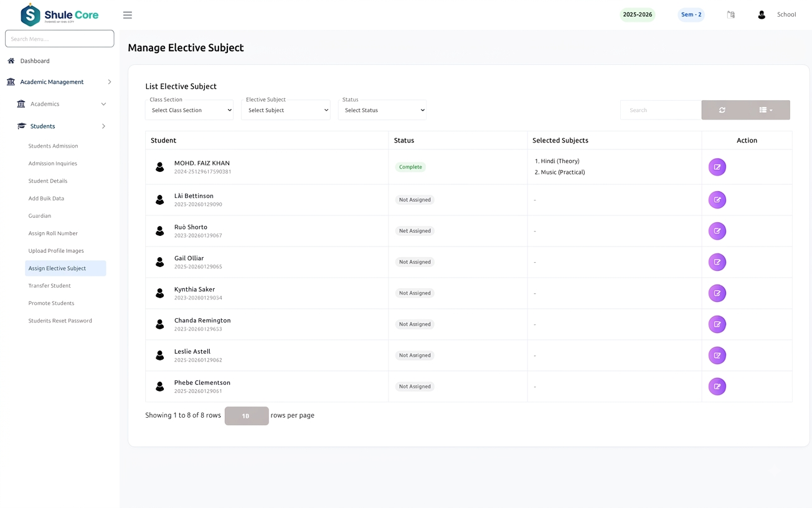Screen dimensions: 812x508
Task: Click the 2025-2026 academic year badge
Action: point(638,15)
